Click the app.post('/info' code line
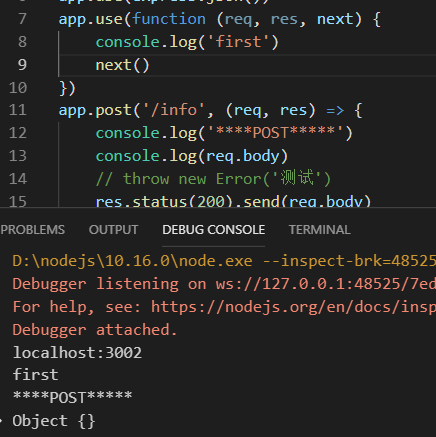436x437 pixels. (210, 111)
